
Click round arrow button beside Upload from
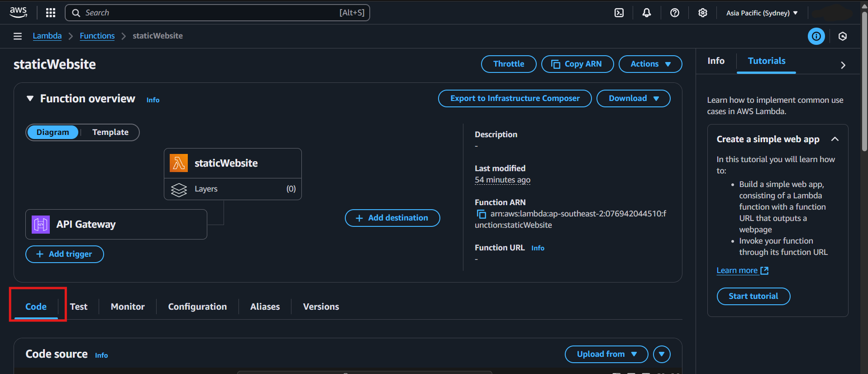(x=662, y=354)
